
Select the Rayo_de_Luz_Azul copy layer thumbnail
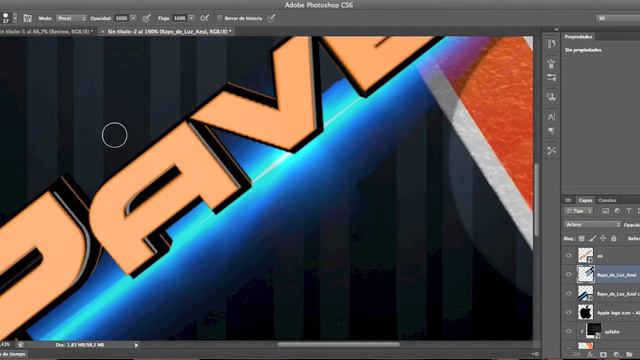point(585,293)
